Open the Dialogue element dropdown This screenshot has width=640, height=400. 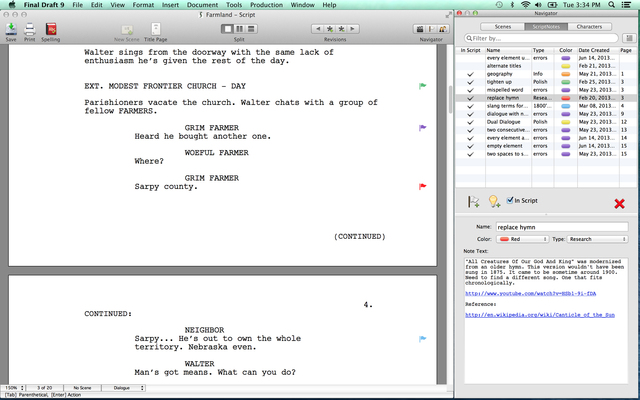click(123, 388)
